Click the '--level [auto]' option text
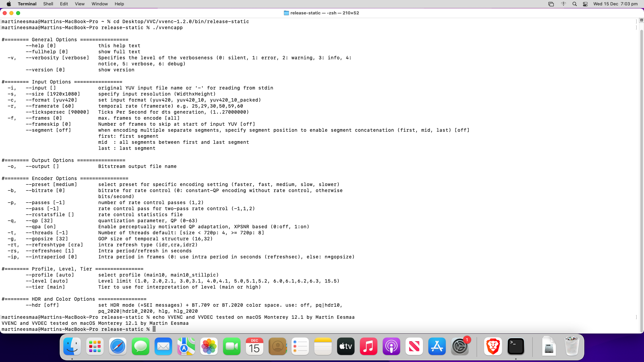Image resolution: width=644 pixels, height=362 pixels. tap(47, 281)
